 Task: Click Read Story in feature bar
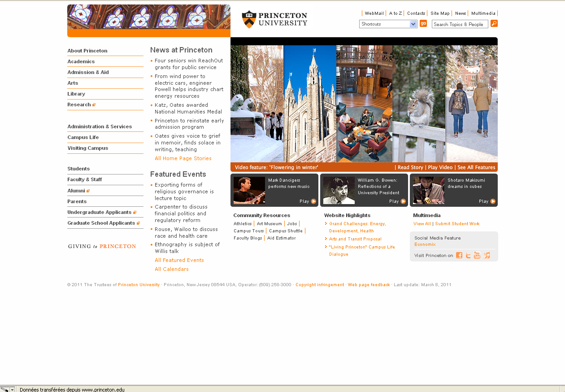410,167
